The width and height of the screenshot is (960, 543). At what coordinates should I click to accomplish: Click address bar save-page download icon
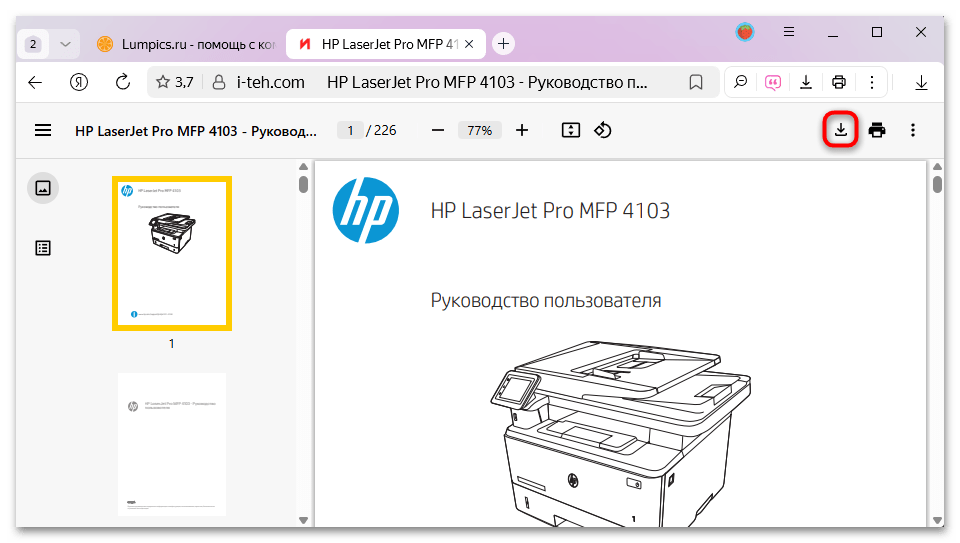(x=806, y=82)
